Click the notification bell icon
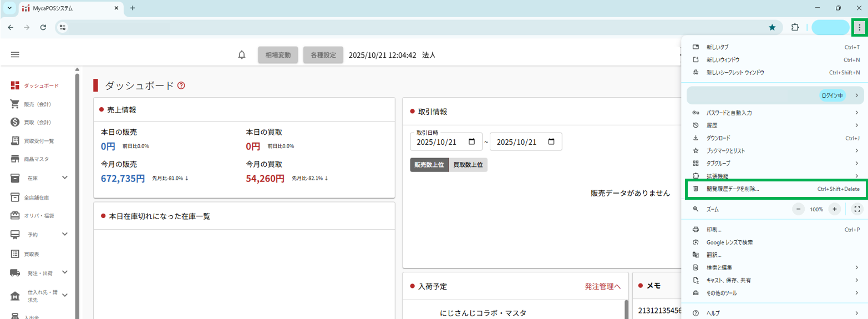The height and width of the screenshot is (319, 868). (242, 55)
